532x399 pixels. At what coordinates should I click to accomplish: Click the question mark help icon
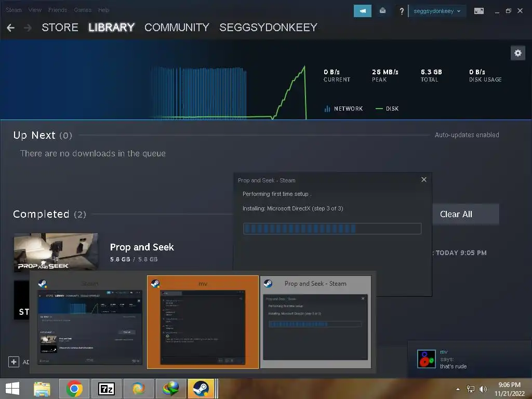click(x=402, y=11)
